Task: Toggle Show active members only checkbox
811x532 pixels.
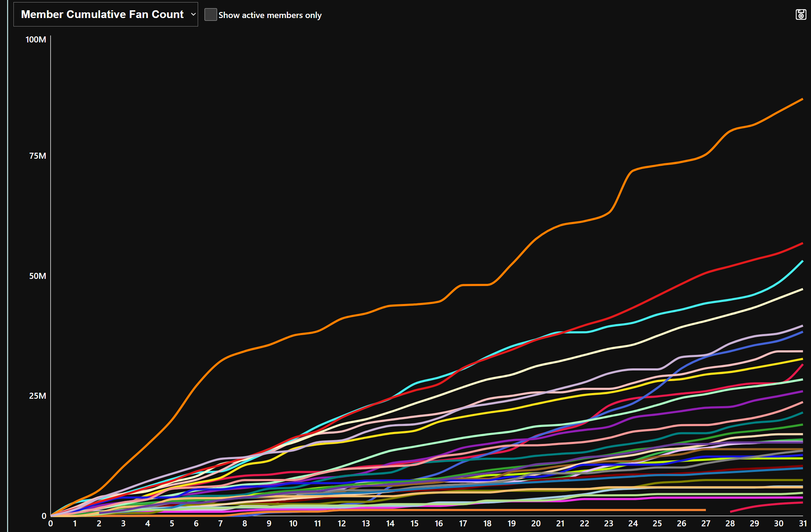Action: pos(210,14)
